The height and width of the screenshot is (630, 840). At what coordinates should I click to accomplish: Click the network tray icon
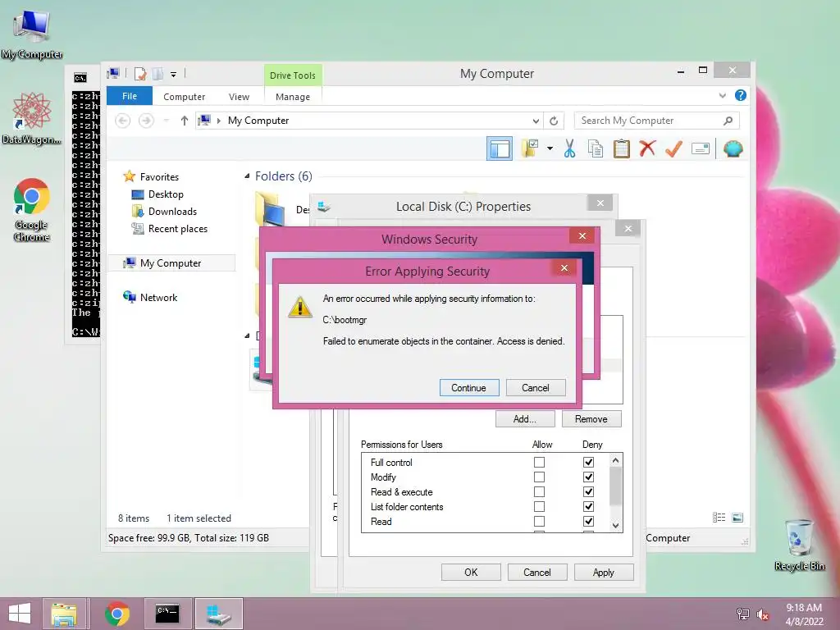(742, 614)
